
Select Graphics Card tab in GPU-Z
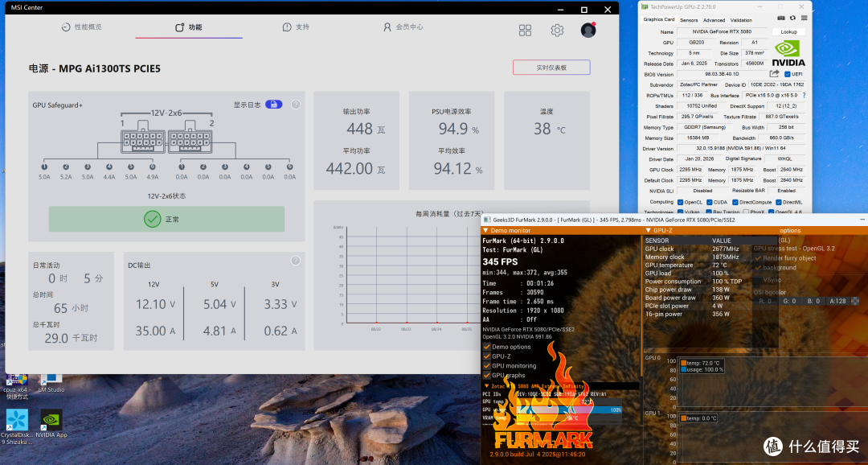[659, 19]
